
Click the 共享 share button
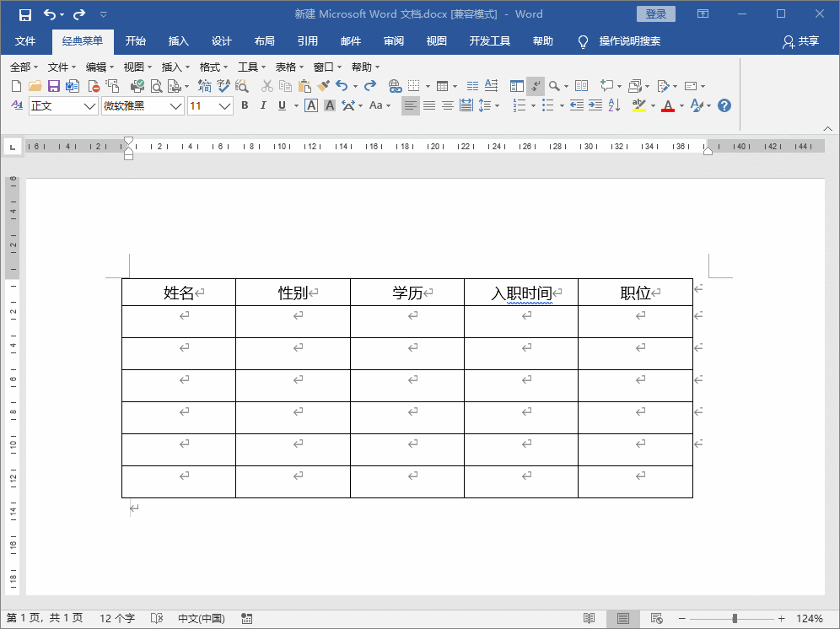tap(801, 41)
